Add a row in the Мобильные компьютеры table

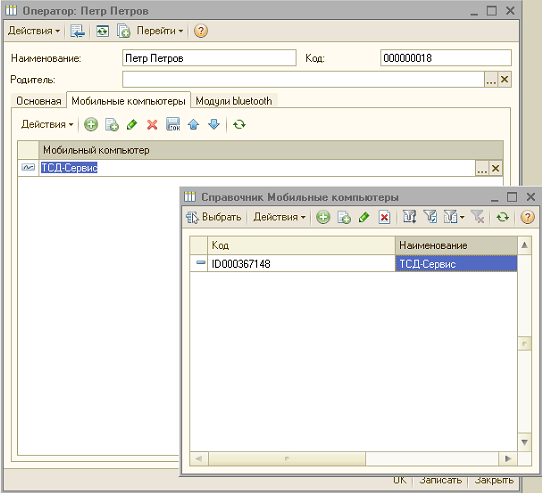(x=91, y=124)
